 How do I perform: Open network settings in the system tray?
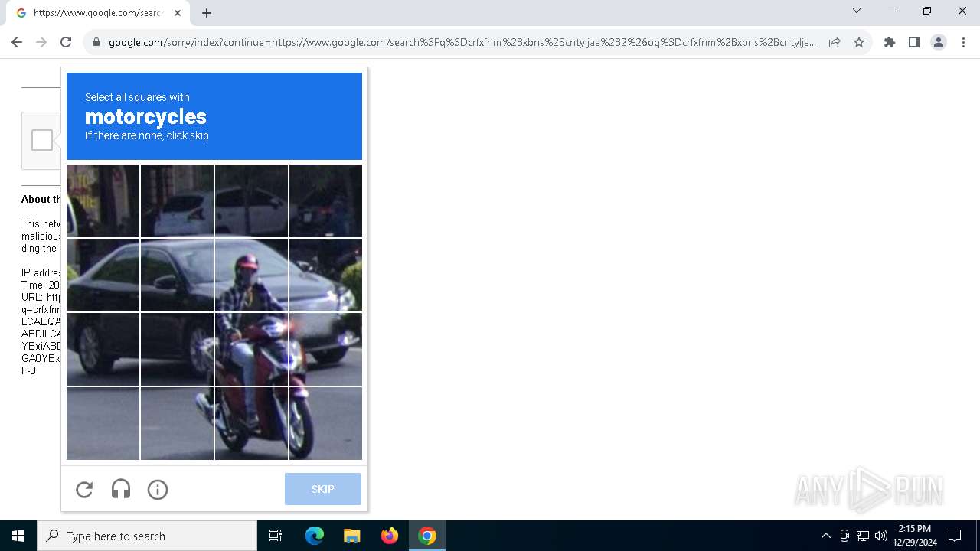tap(863, 536)
